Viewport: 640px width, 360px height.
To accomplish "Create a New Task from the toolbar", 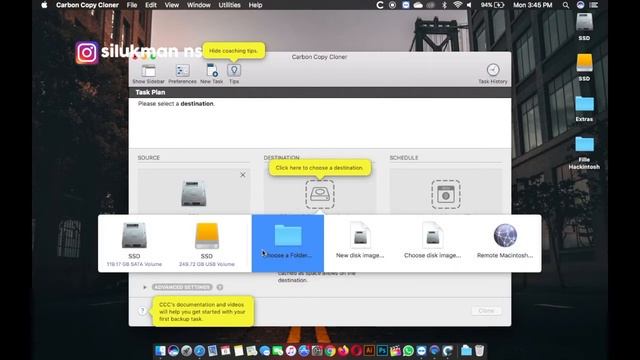I will coord(212,71).
